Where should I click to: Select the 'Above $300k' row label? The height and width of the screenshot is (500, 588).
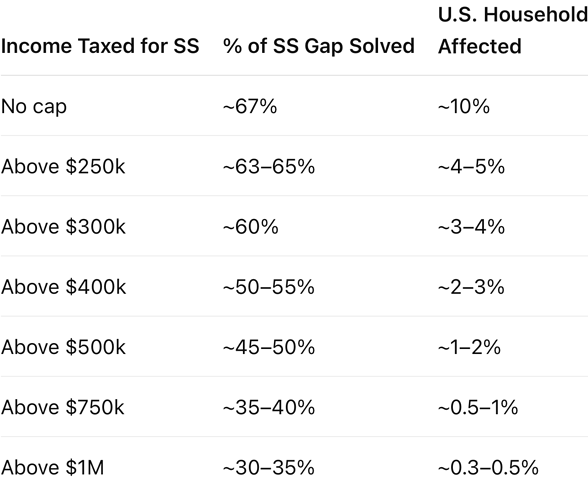point(63,227)
